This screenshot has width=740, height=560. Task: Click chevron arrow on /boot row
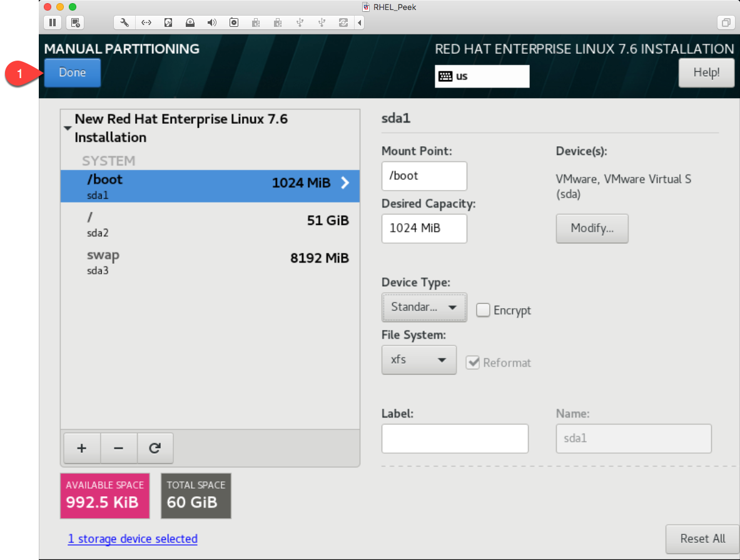pos(345,183)
